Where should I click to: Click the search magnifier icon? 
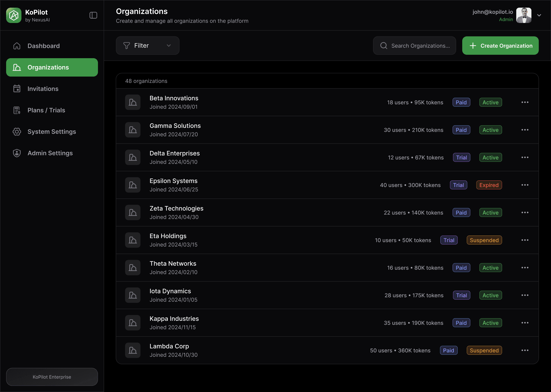click(384, 46)
